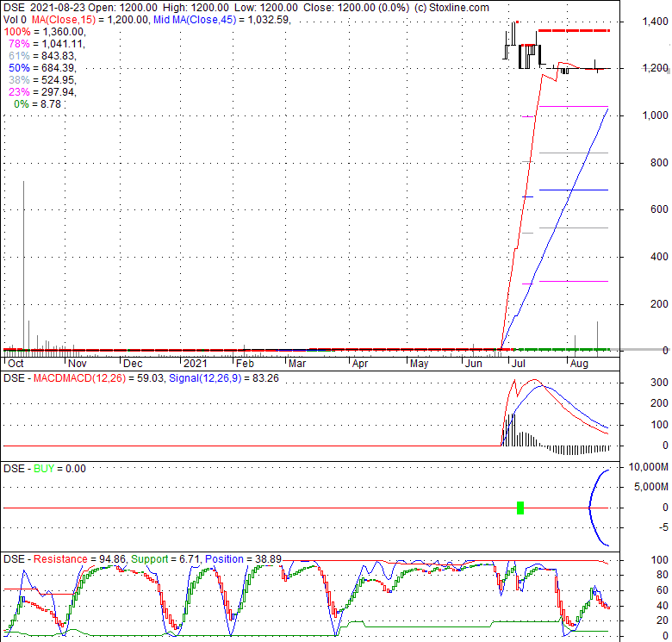Click the MA(Close,15) legend label
Screen dimensions: 672x642
pos(63,20)
